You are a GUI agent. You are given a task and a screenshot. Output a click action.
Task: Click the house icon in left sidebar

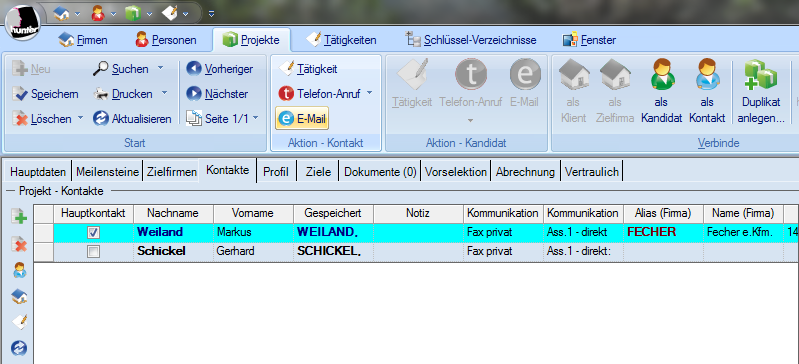click(x=19, y=296)
